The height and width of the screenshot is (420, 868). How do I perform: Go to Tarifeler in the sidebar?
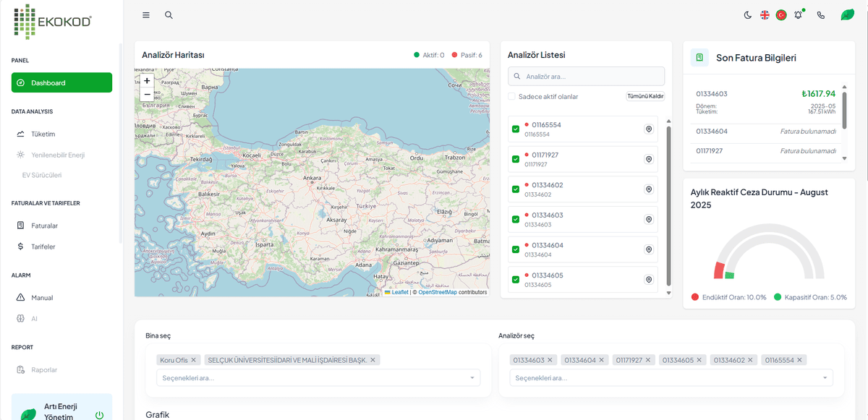pos(61,247)
